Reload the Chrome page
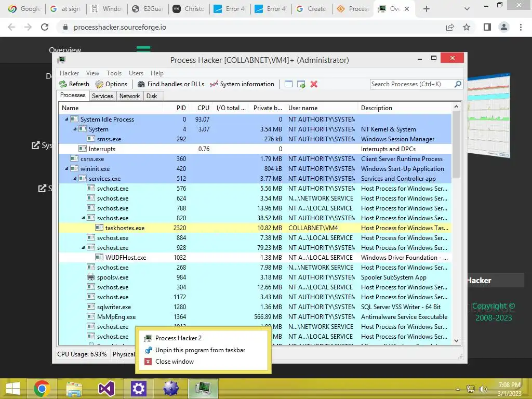532x399 pixels. 45,27
